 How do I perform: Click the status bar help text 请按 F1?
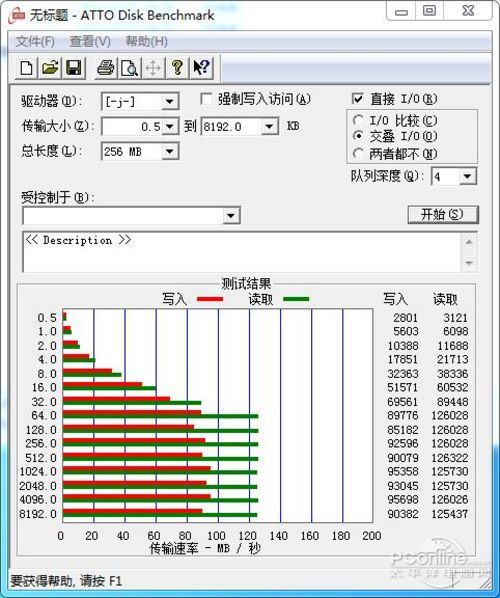(x=101, y=581)
